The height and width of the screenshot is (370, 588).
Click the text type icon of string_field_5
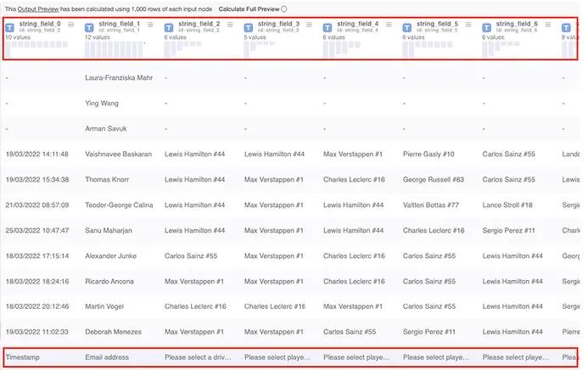(407, 28)
